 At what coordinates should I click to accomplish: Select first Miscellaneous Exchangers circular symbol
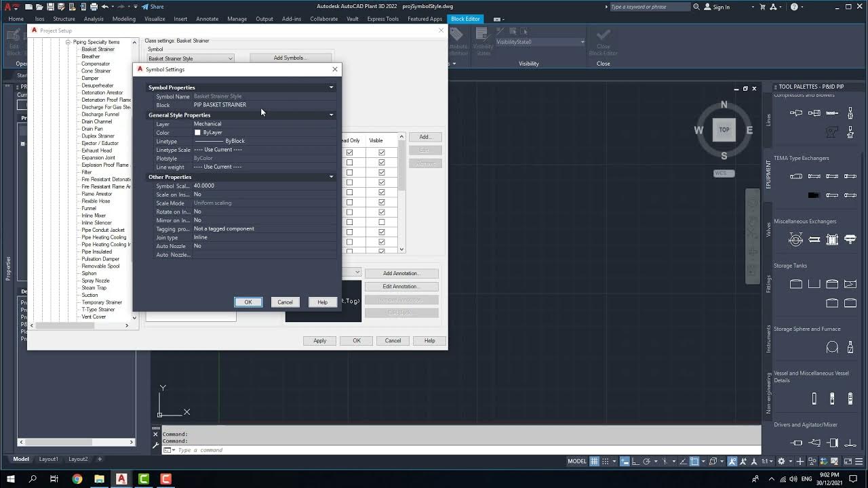point(796,239)
